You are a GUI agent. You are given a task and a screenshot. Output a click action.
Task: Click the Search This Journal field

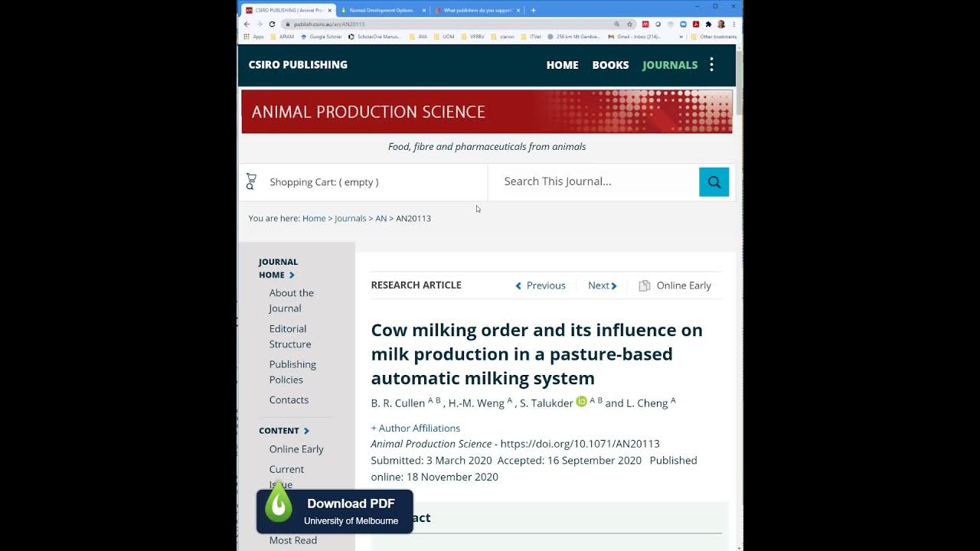(x=594, y=181)
